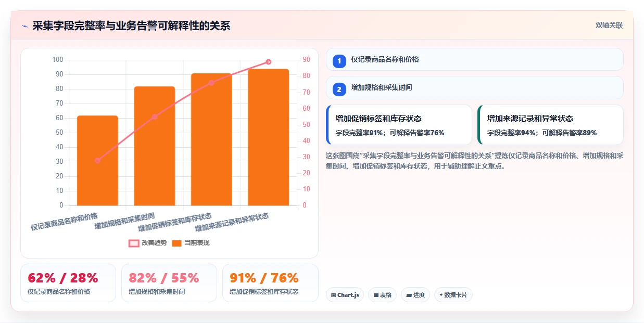Click the orange bar for 增加促销标签和库存状态

(211, 139)
